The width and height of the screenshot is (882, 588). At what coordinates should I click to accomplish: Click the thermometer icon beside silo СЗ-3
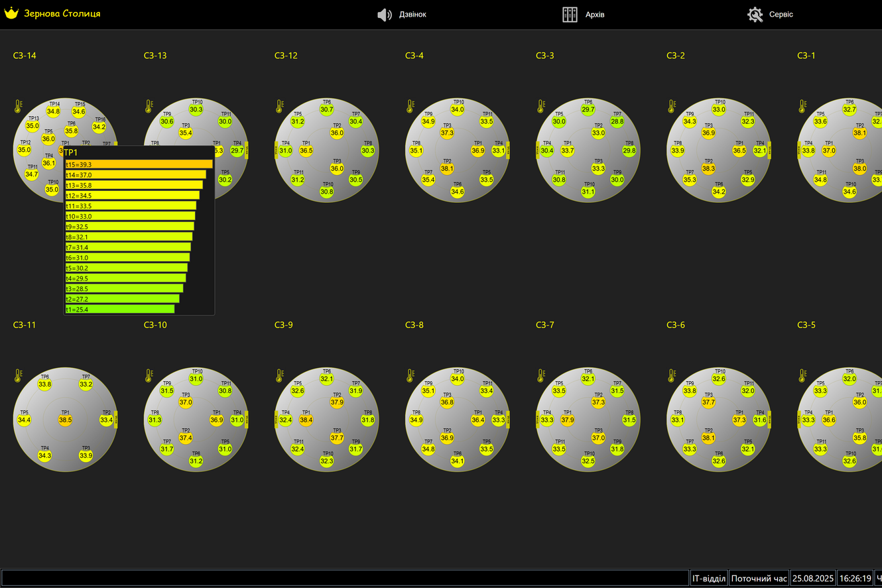tap(540, 106)
